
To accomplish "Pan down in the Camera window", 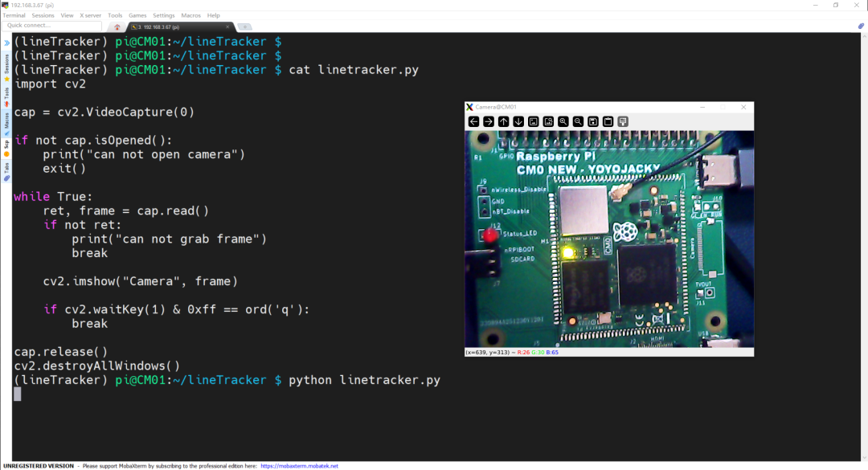I will pos(518,122).
